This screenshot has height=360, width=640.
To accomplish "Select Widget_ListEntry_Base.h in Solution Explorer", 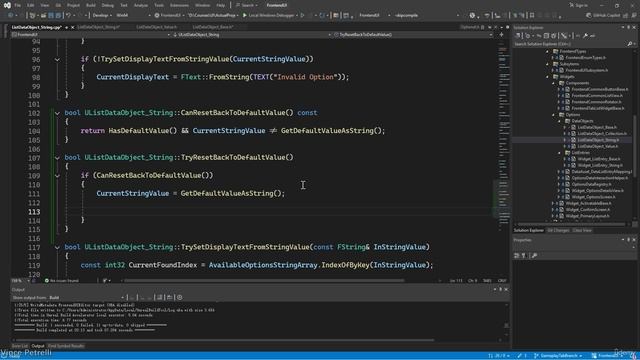I will point(599,159).
